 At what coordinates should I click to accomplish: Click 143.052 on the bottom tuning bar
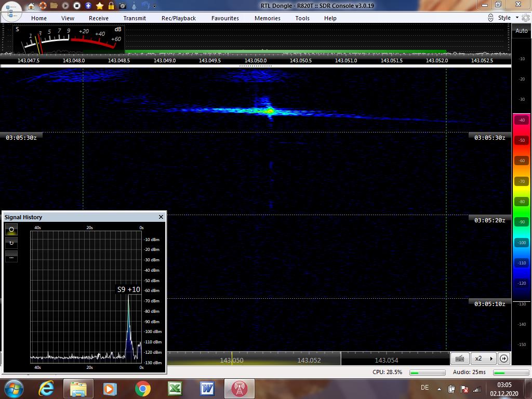[309, 361]
